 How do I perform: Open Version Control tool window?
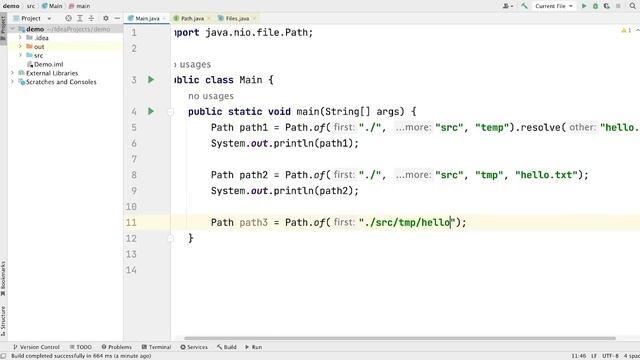click(x=36, y=347)
